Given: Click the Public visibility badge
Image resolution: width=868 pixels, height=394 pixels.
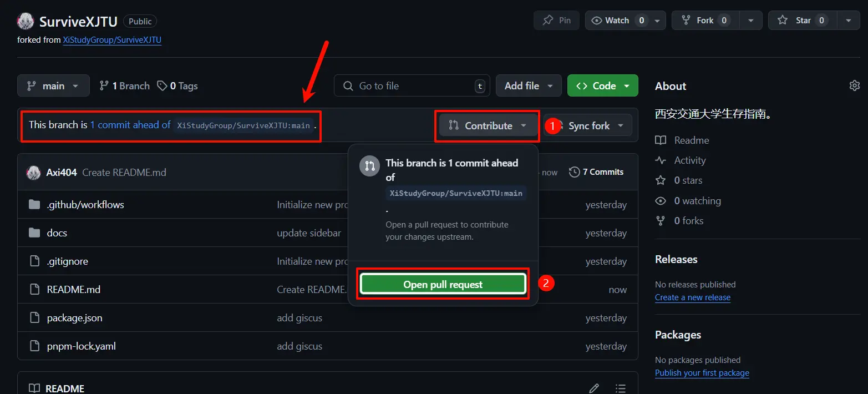Looking at the screenshot, I should pyautogui.click(x=140, y=21).
